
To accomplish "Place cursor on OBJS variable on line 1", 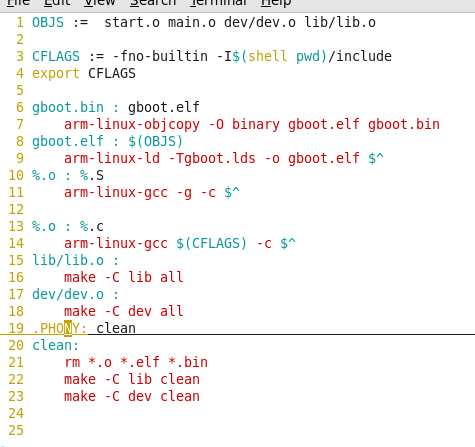I will [x=48, y=22].
